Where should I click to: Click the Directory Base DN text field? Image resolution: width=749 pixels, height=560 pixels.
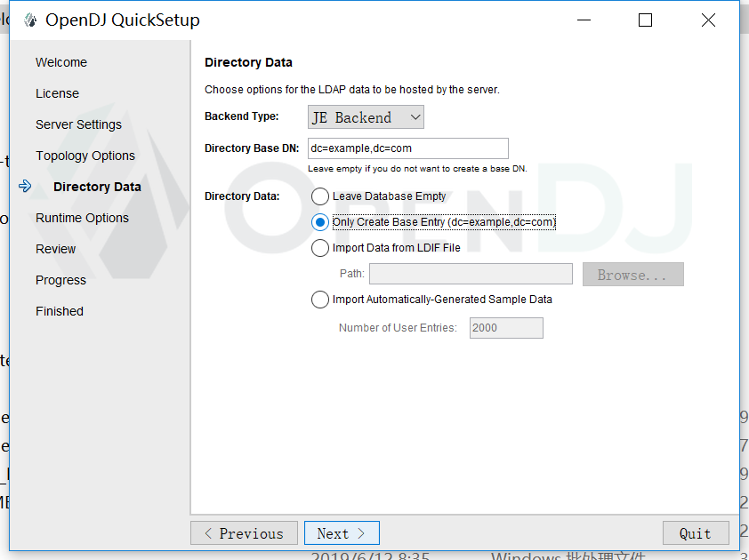pyautogui.click(x=407, y=148)
